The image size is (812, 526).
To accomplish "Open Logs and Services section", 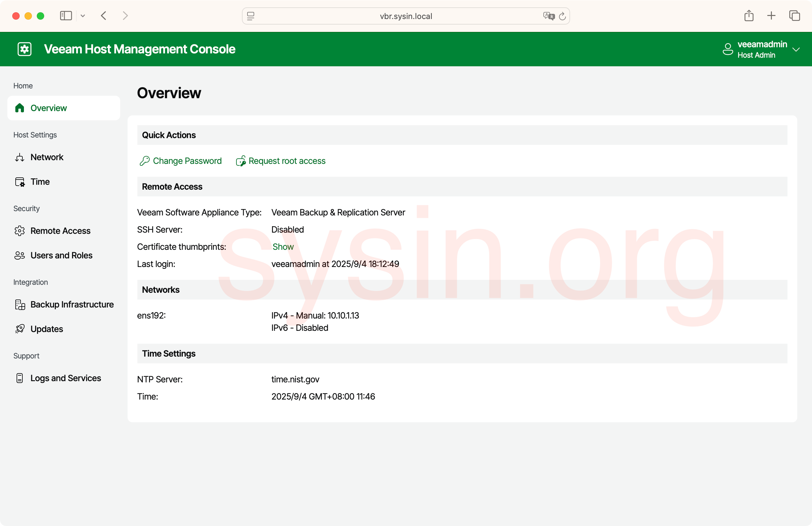I will (66, 378).
